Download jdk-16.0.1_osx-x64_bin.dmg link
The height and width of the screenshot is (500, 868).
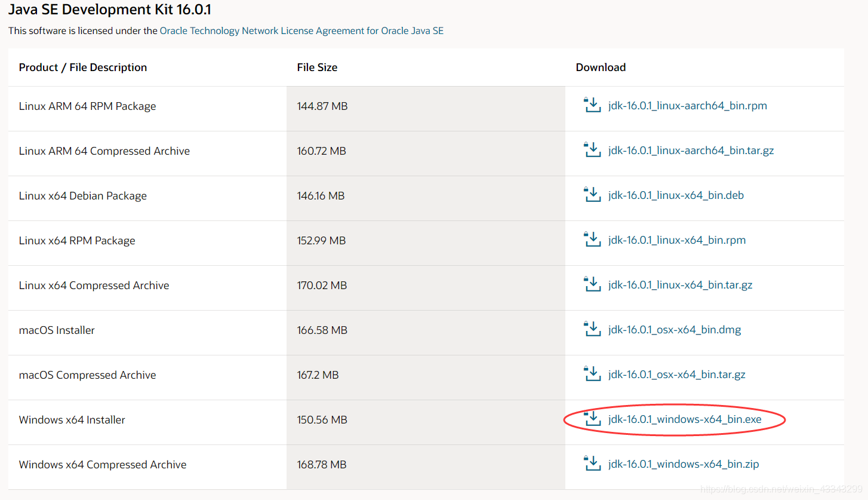pyautogui.click(x=675, y=330)
